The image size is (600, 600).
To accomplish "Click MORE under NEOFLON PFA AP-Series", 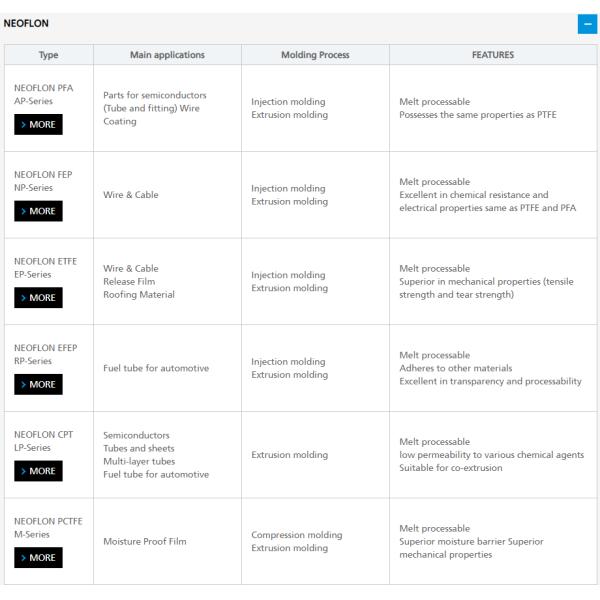I will [38, 125].
